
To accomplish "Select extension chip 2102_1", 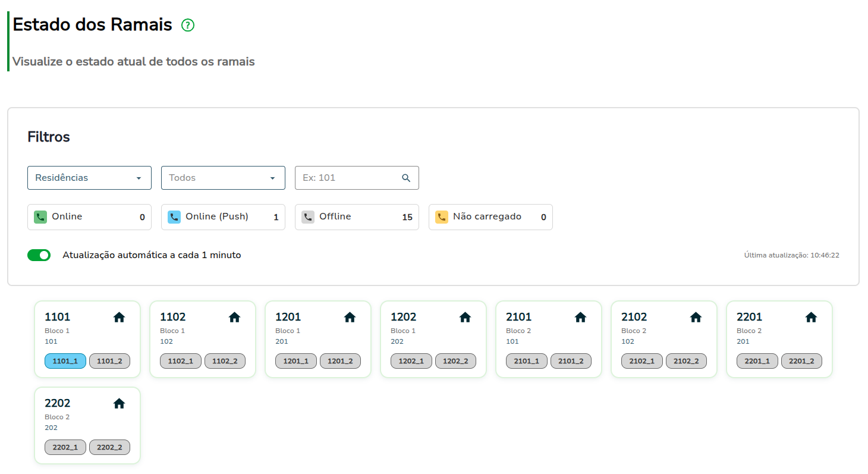I will (642, 361).
